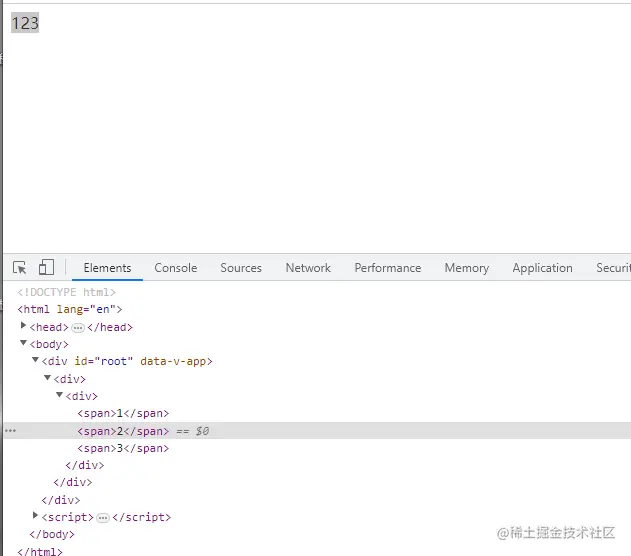Click the <body> opening tag text

pyautogui.click(x=49, y=344)
